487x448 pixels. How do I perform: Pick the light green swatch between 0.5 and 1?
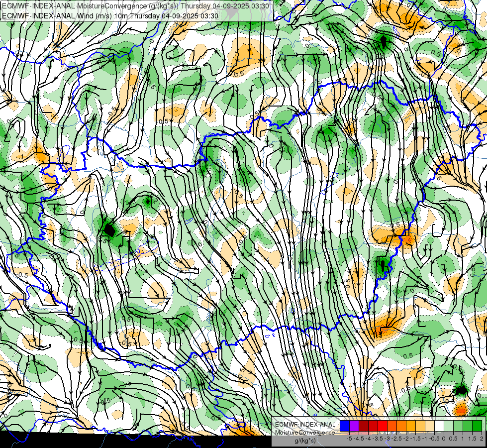pyautogui.click(x=458, y=426)
